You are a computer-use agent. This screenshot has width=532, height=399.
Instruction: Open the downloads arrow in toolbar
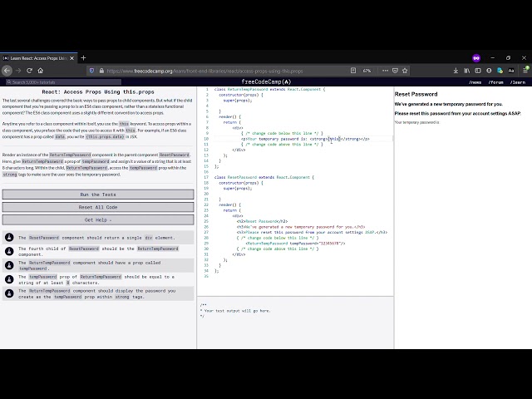[x=456, y=71]
